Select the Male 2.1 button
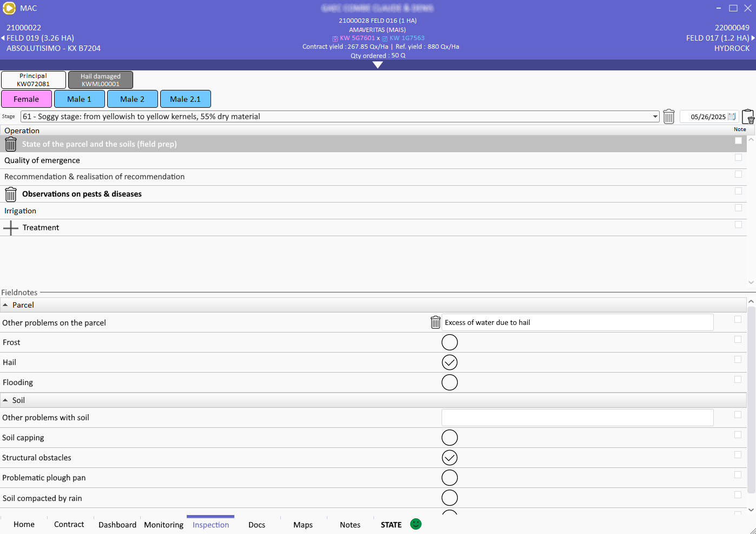The width and height of the screenshot is (756, 534). point(186,99)
